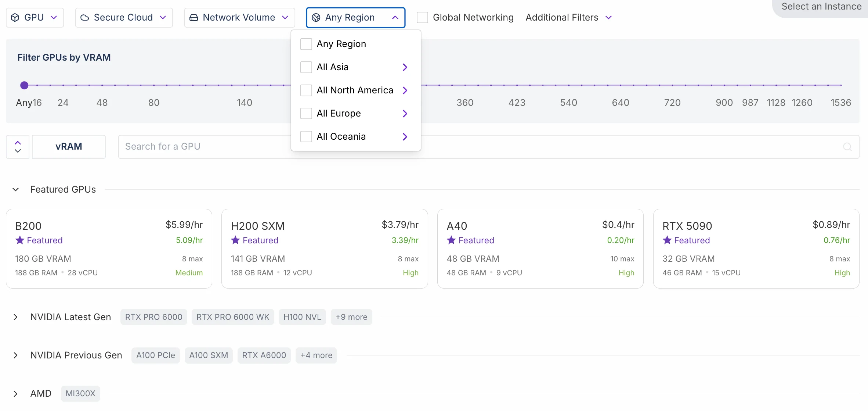The height and width of the screenshot is (411, 868).
Task: Set VRAM slider to 80
Action: tap(154, 86)
